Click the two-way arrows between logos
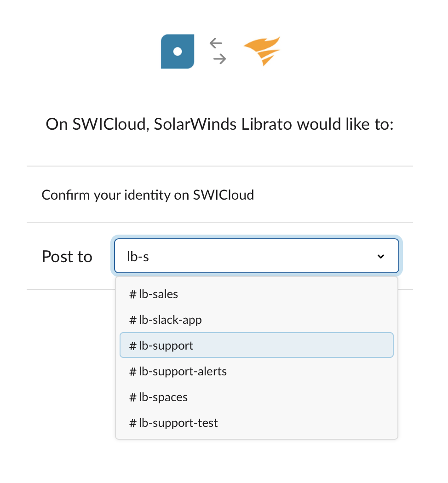The image size is (448, 483). (x=218, y=51)
